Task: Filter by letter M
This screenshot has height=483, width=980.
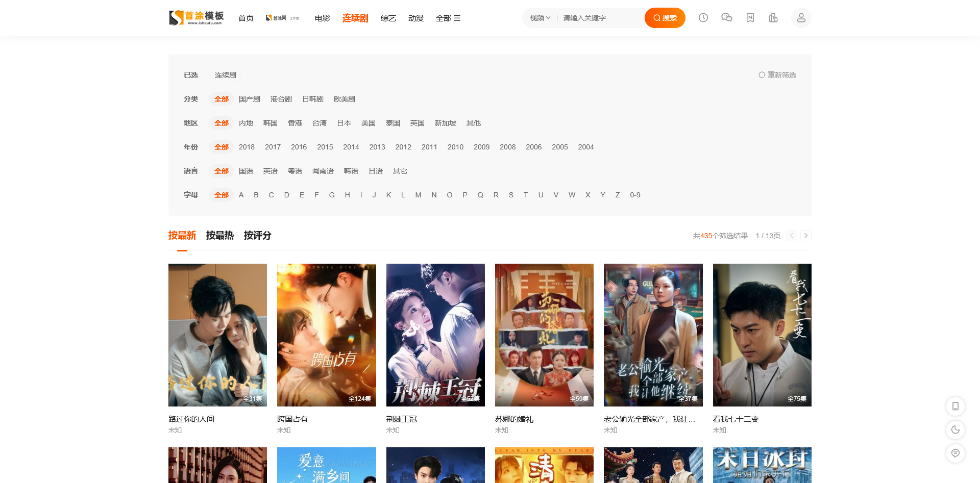Action: 418,195
